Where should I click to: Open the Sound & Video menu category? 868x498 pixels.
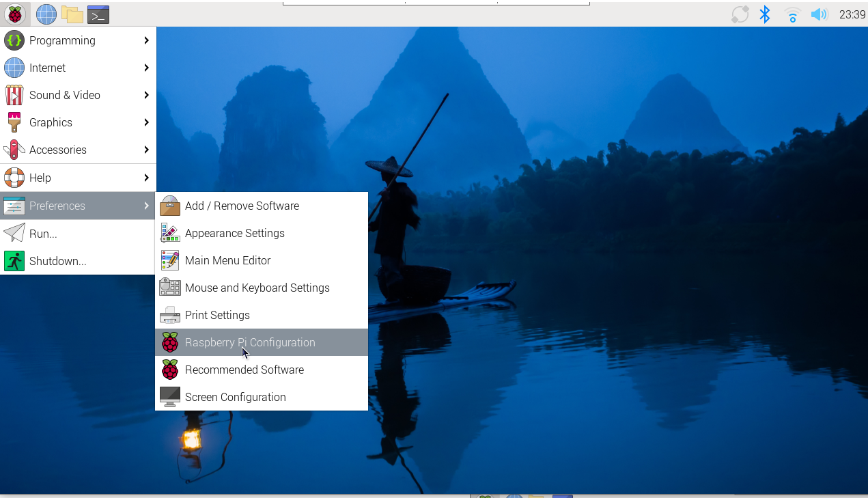coord(78,95)
